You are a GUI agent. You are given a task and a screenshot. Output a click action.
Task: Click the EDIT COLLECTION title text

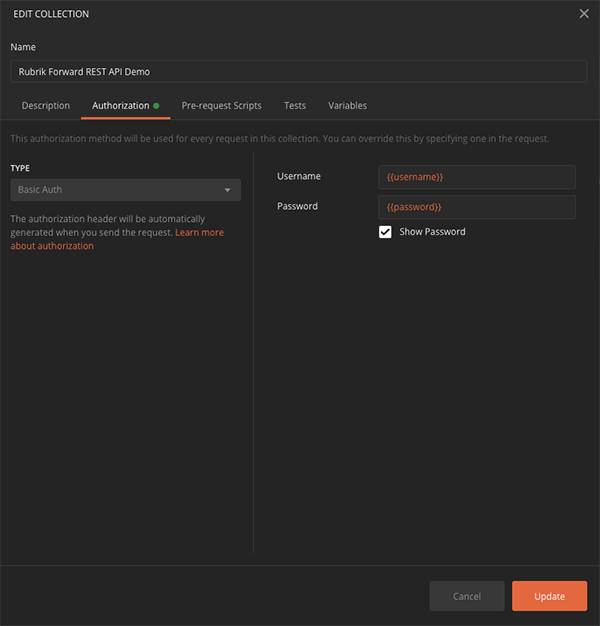pos(51,14)
